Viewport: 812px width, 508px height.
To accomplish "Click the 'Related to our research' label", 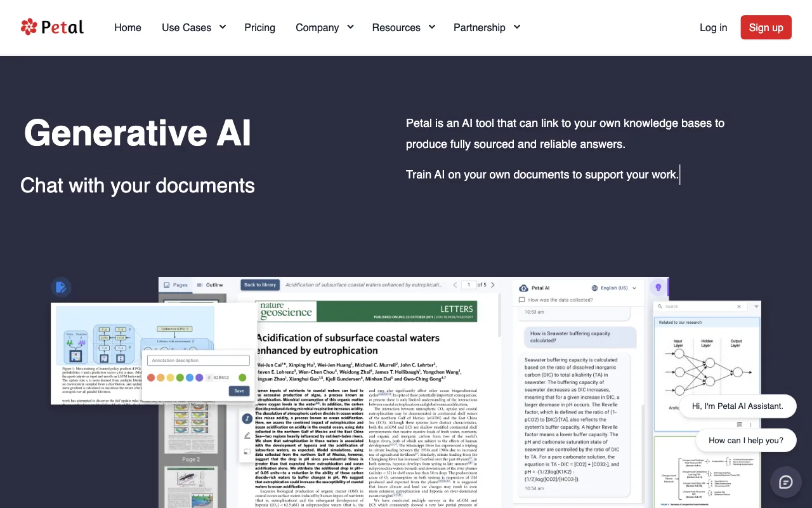I will click(680, 322).
